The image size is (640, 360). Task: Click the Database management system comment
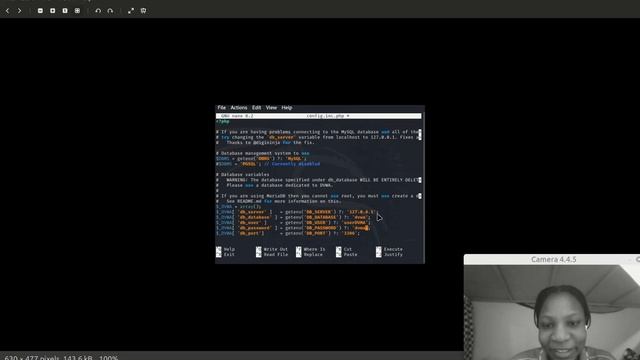pyautogui.click(x=262, y=153)
